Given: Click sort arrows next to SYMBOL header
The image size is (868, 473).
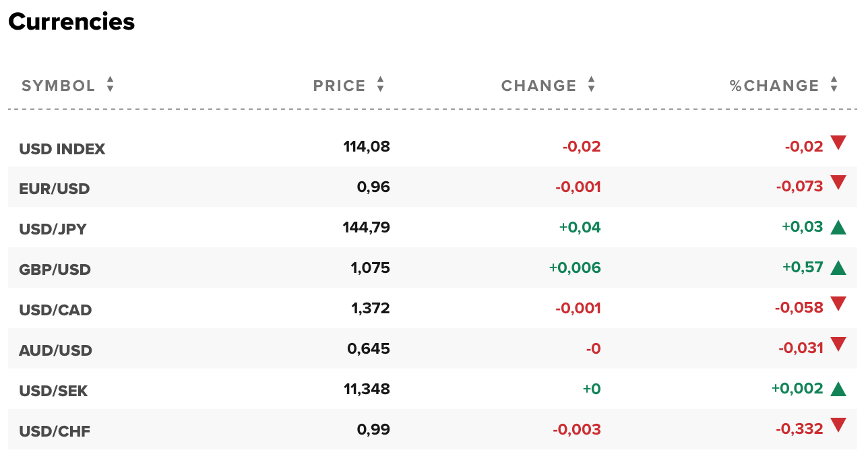Looking at the screenshot, I should click(111, 85).
